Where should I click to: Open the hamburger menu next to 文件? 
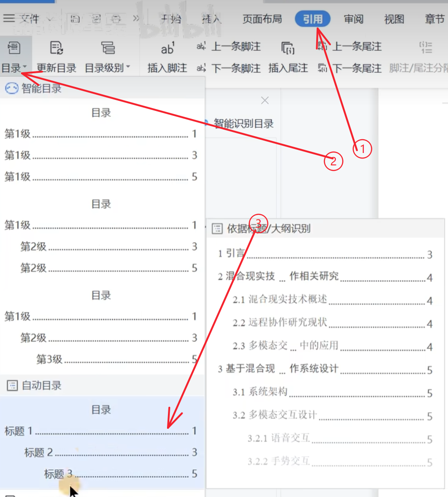click(x=9, y=18)
